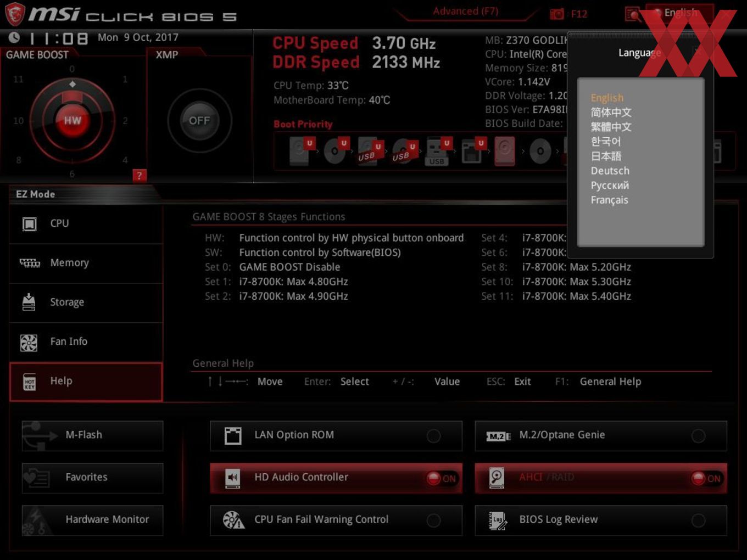Image resolution: width=747 pixels, height=560 pixels.
Task: Open the CPU section in EZ Mode
Action: pyautogui.click(x=86, y=223)
